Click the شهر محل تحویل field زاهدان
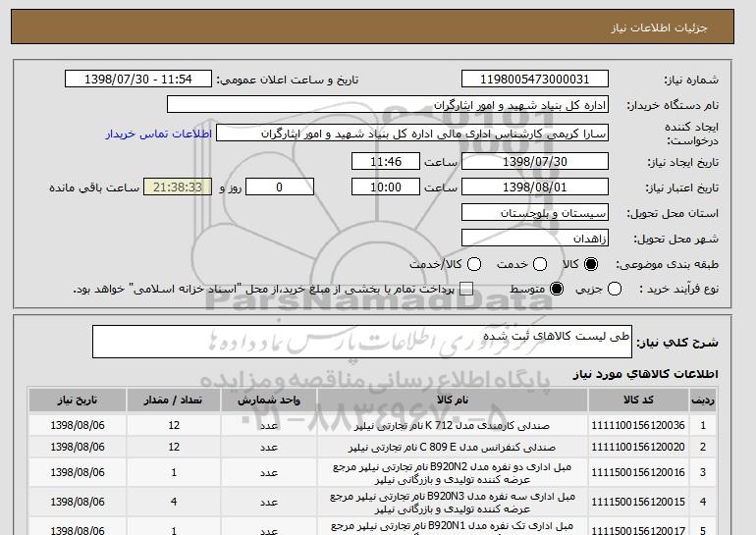The width and height of the screenshot is (756, 535). (535, 239)
